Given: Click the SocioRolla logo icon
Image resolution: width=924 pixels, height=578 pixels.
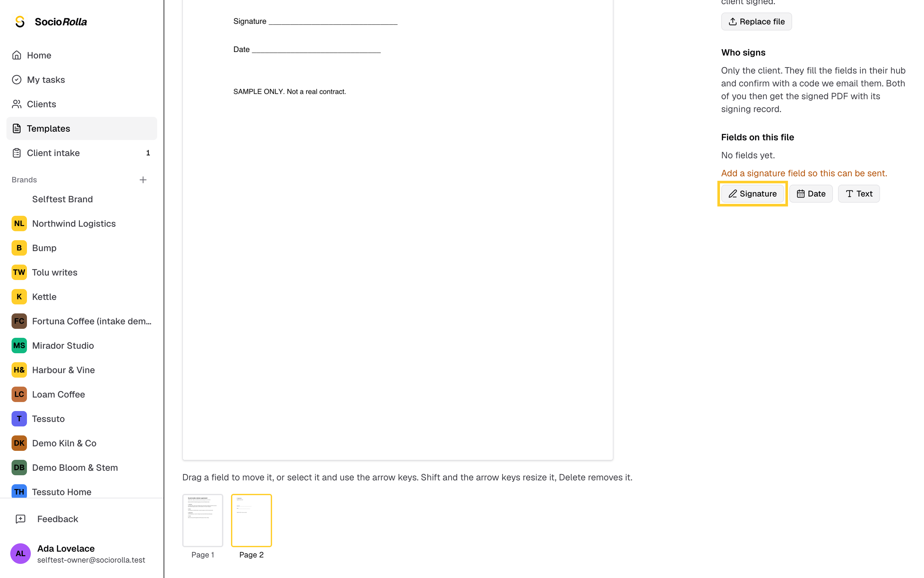Looking at the screenshot, I should pos(20,22).
